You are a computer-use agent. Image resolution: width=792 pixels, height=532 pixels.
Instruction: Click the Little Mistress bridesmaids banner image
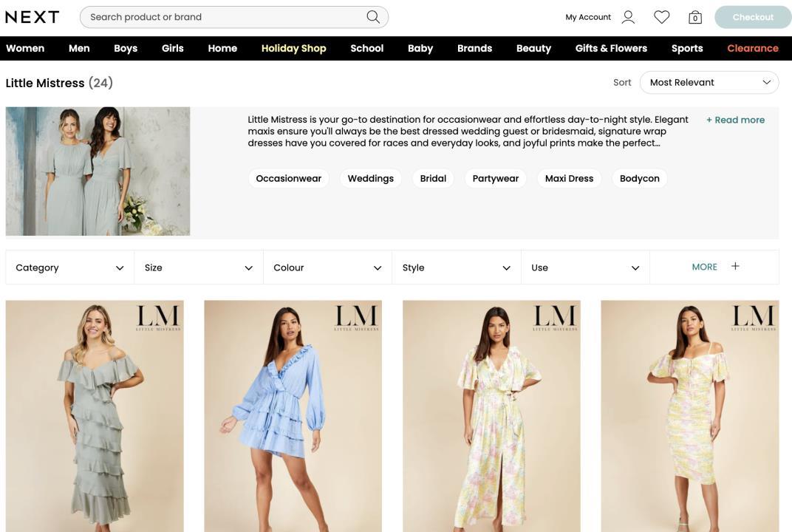pyautogui.click(x=98, y=171)
